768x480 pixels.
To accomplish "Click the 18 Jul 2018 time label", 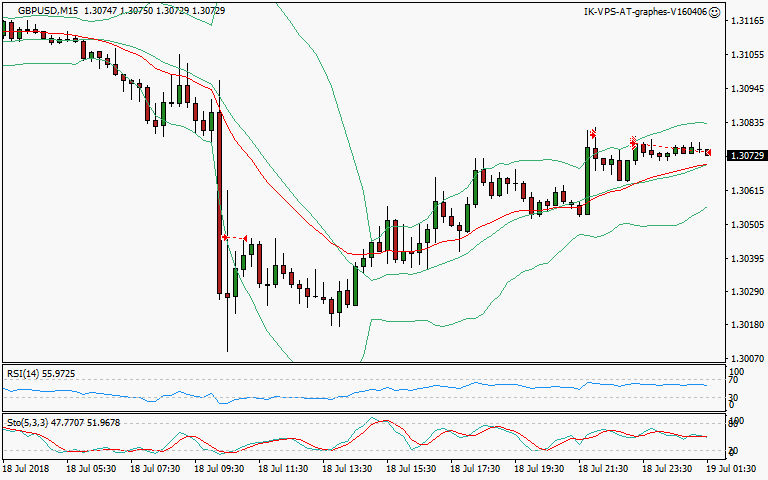I will [x=26, y=469].
